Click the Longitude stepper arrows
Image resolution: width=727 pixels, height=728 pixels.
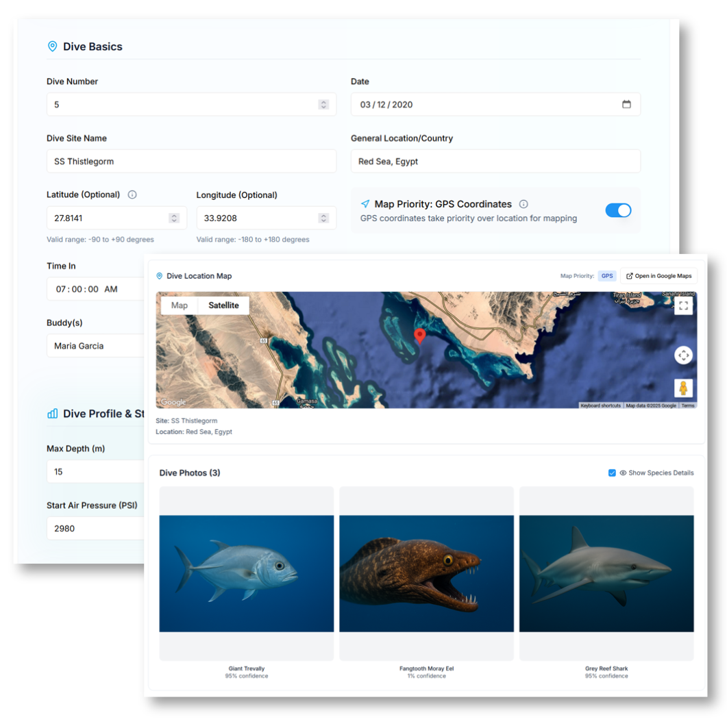coord(323,218)
